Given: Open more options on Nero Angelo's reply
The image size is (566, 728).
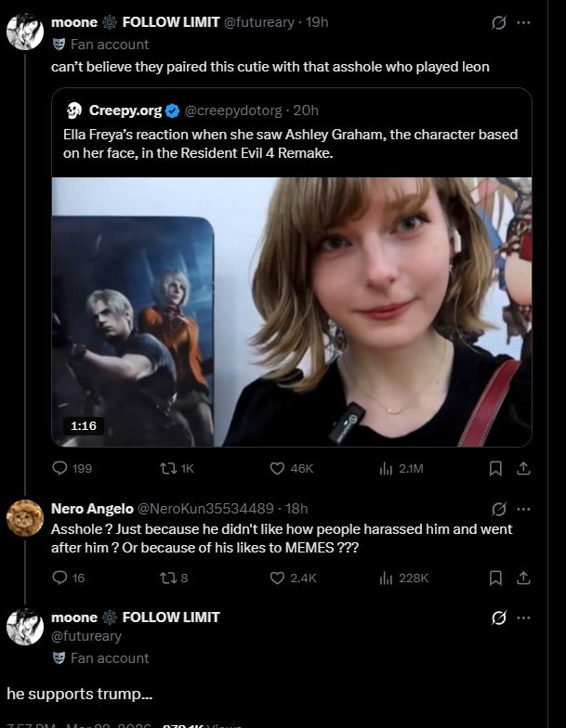Looking at the screenshot, I should (523, 509).
